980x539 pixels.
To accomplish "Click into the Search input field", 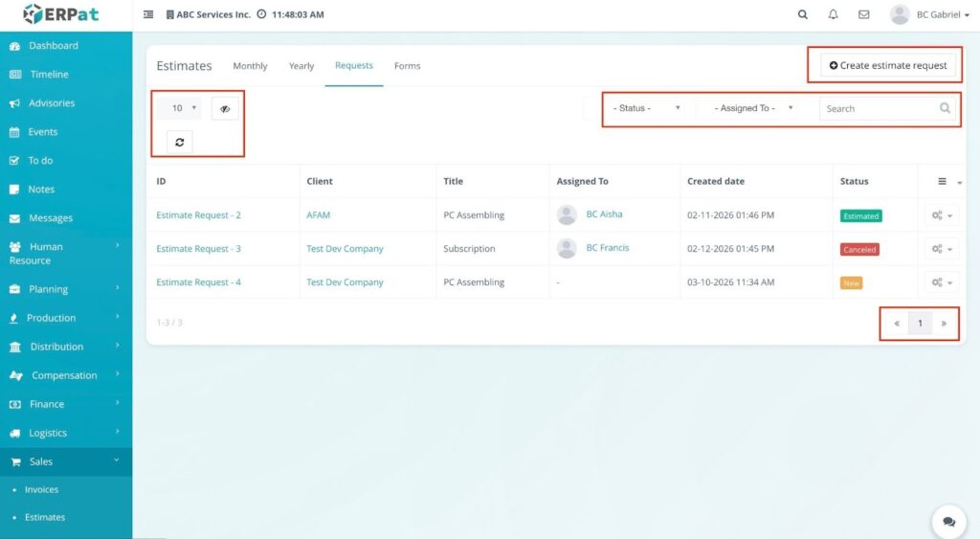I will [879, 108].
